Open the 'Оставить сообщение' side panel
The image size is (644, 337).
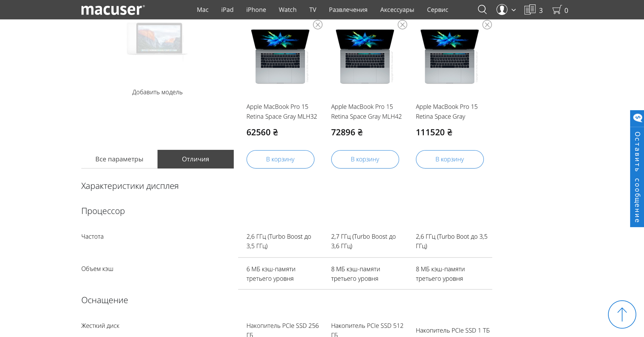(637, 177)
